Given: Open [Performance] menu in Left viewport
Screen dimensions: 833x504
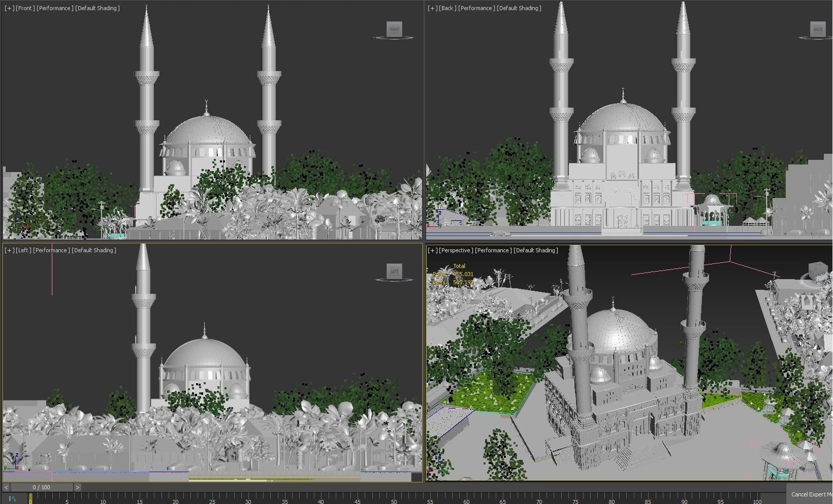Looking at the screenshot, I should click(51, 250).
